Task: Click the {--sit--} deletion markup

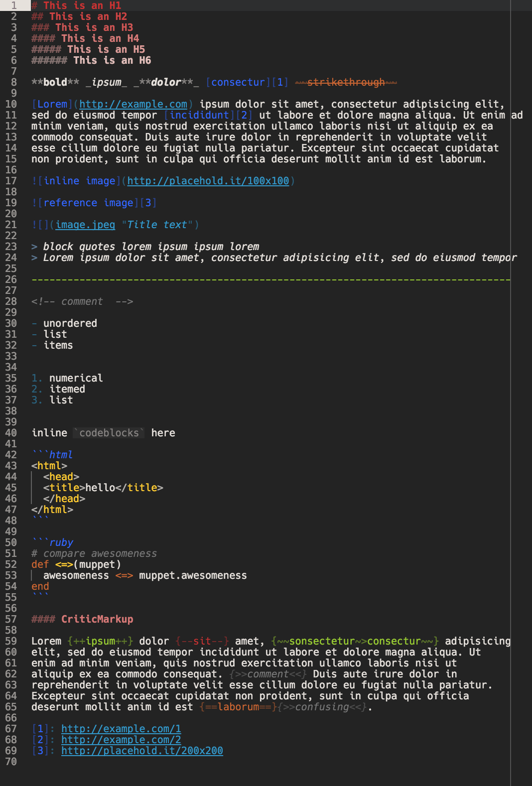Action: (x=202, y=641)
